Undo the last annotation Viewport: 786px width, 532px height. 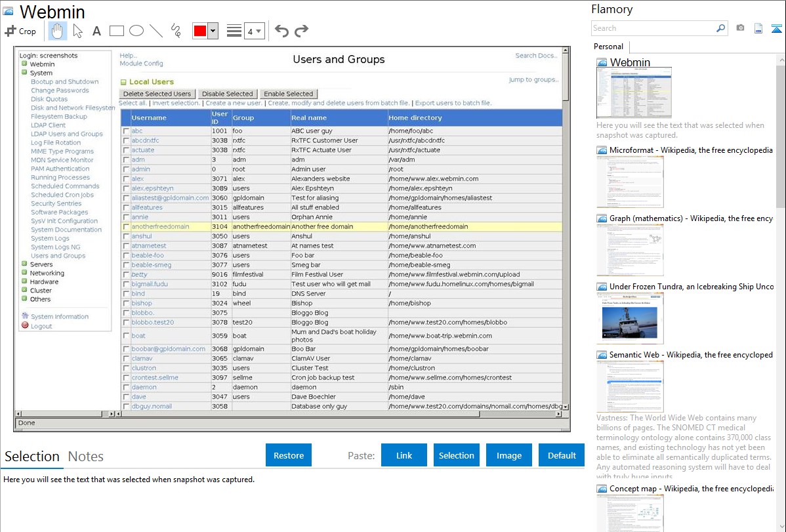click(281, 31)
